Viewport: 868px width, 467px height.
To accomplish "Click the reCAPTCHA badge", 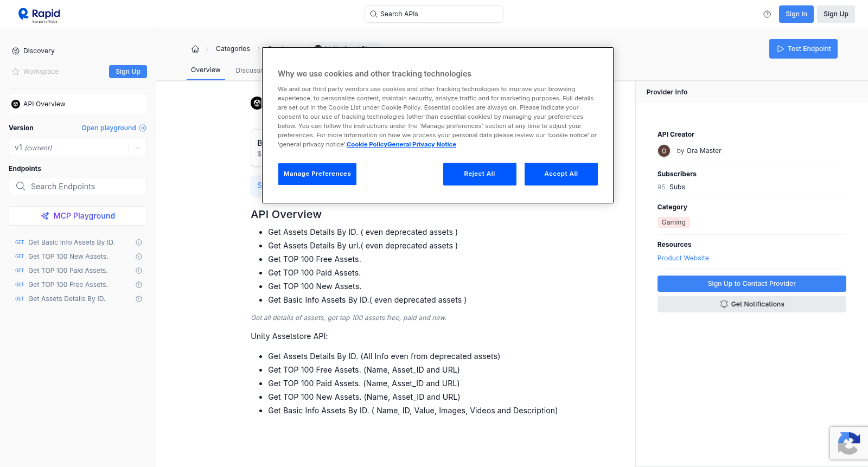I will 849,443.
